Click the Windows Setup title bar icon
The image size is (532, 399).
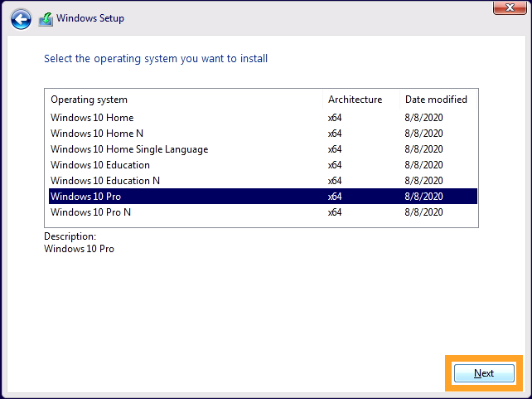point(46,18)
